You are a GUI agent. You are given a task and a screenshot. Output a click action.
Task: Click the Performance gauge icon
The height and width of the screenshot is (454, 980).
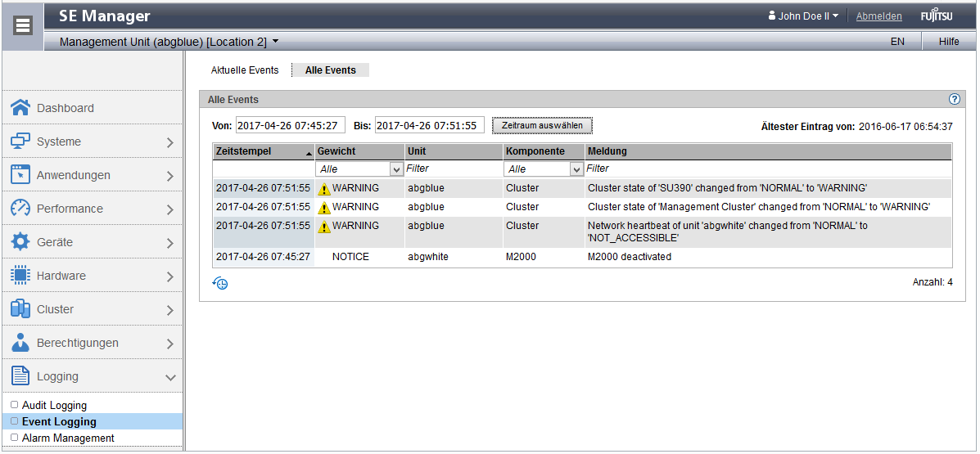[20, 209]
